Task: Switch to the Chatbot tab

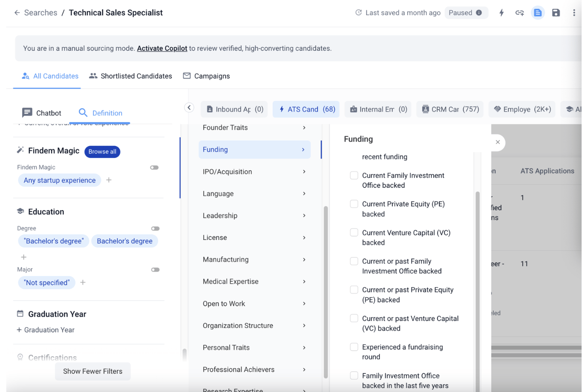Action: coord(42,113)
